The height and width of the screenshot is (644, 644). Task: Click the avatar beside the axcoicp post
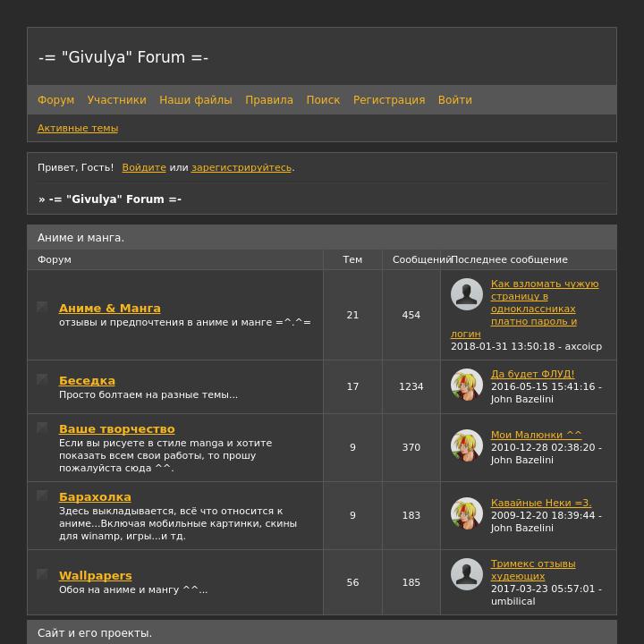(466, 294)
